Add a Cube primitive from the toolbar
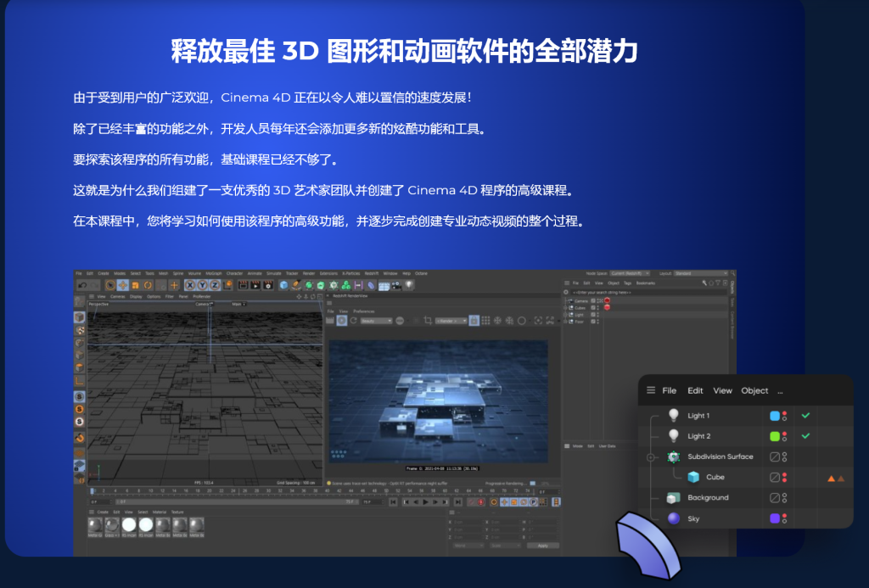 [283, 285]
